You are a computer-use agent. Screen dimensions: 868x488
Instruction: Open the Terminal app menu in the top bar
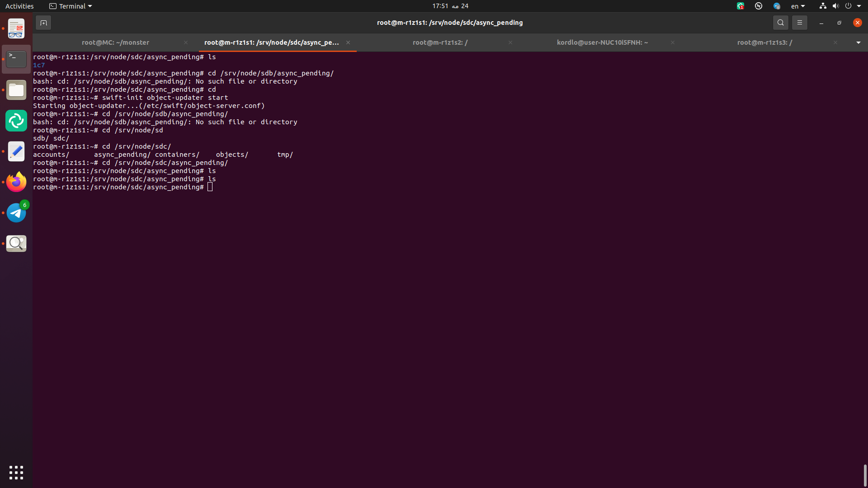coord(71,6)
